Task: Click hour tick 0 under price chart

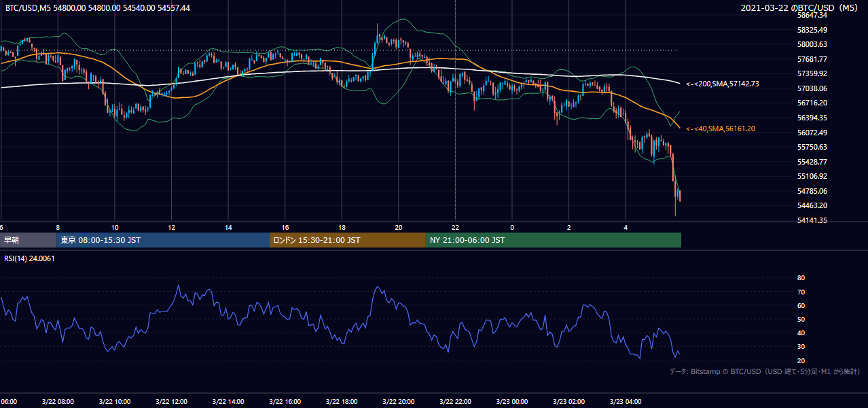Action: click(512, 227)
